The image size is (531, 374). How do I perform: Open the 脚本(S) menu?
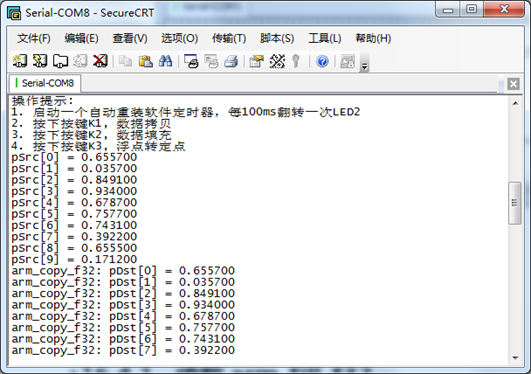[x=277, y=38]
